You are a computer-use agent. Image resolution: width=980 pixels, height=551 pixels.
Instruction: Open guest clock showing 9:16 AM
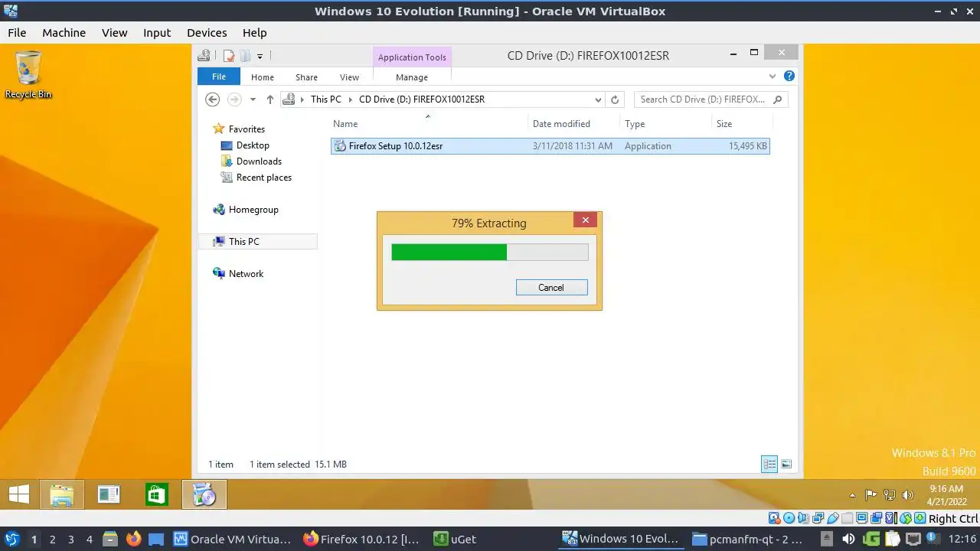pyautogui.click(x=946, y=495)
